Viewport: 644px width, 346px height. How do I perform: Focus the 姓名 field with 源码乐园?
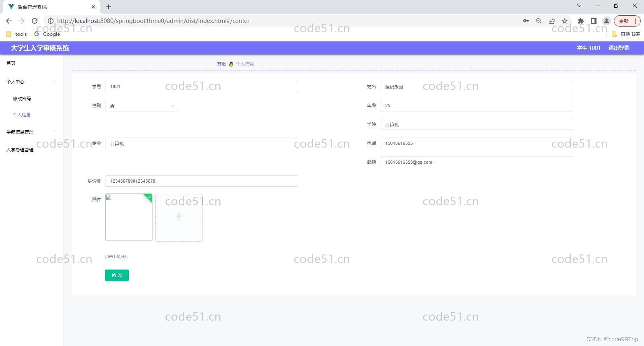pyautogui.click(x=476, y=86)
